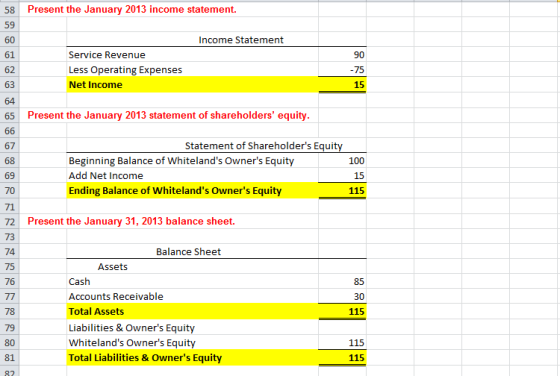Select the Accounts Receivable value 30

[342, 296]
